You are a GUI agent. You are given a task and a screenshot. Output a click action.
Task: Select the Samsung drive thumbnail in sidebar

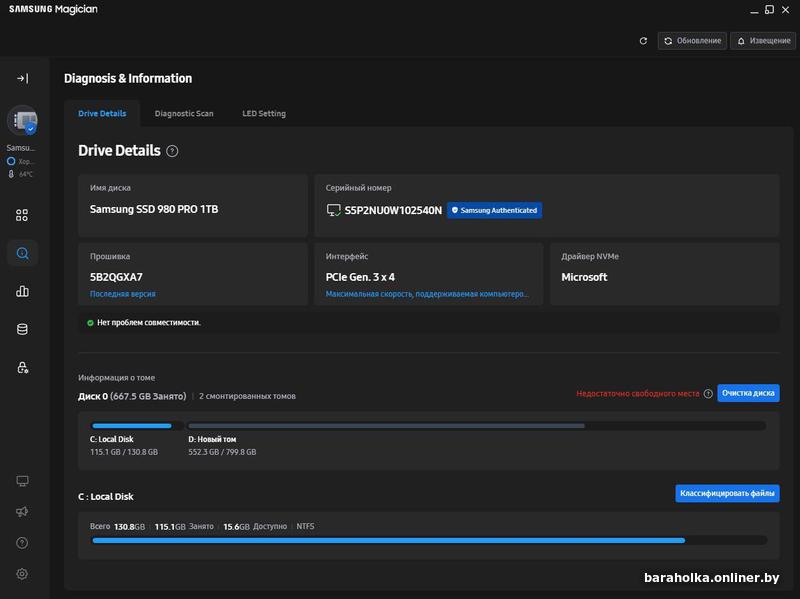pyautogui.click(x=22, y=121)
